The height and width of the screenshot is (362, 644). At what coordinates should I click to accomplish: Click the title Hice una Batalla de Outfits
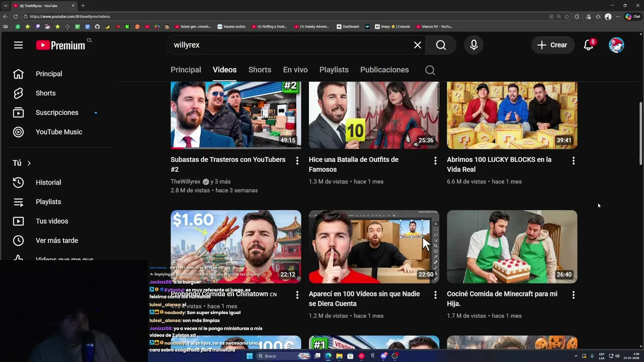354,164
